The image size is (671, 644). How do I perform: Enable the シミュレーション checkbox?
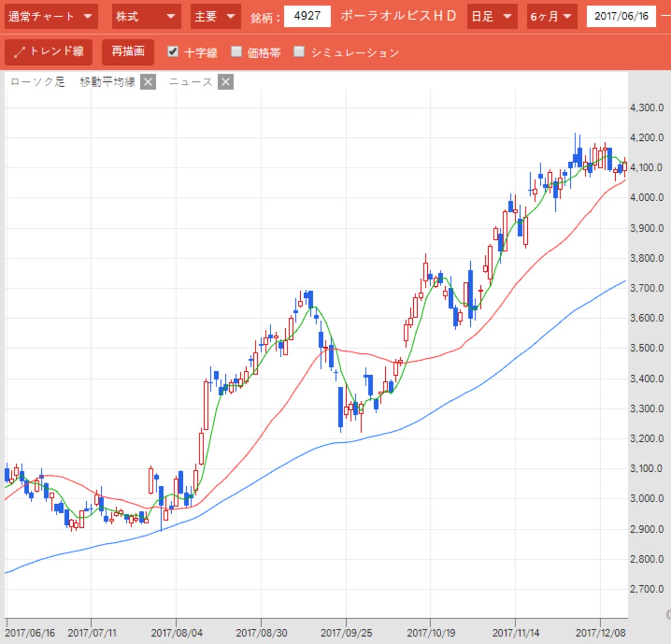click(x=299, y=51)
